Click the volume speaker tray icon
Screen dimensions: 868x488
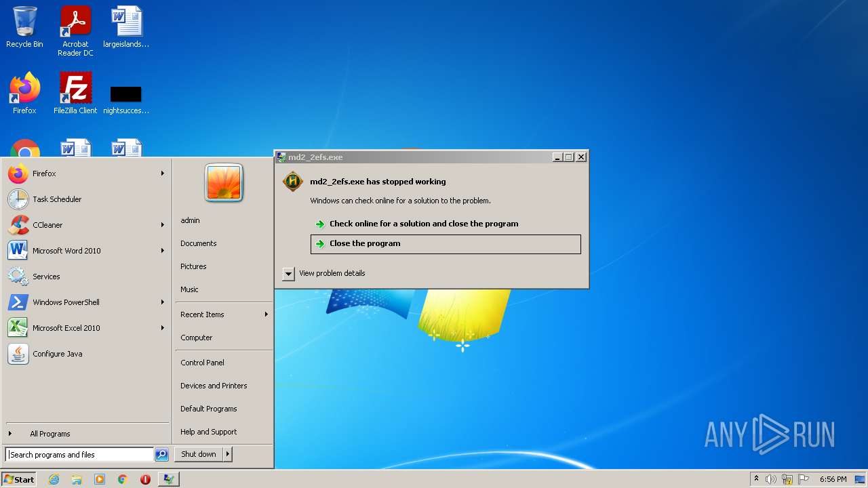[771, 479]
